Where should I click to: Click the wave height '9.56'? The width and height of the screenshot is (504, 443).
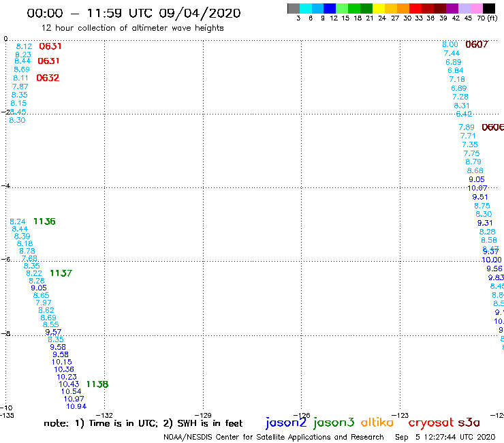point(494,269)
